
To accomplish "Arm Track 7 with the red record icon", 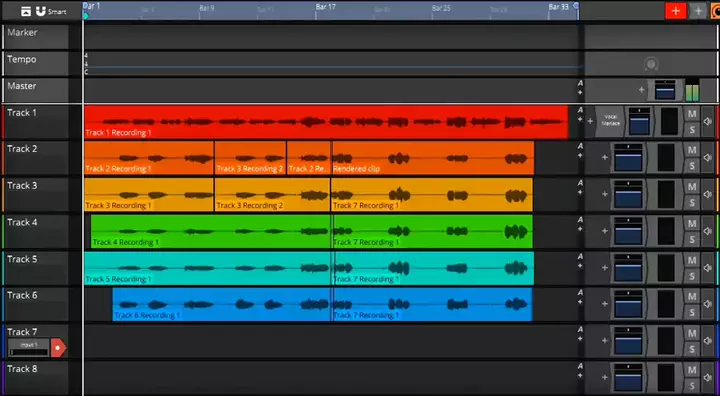I will [x=58, y=348].
